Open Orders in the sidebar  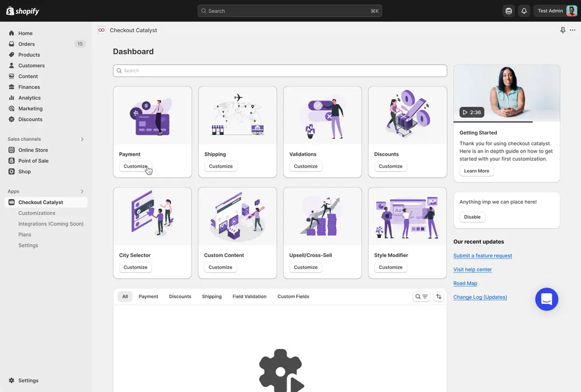click(x=26, y=44)
